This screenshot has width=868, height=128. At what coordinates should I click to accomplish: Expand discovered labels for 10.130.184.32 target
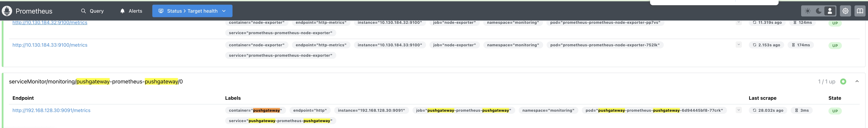(739, 22)
